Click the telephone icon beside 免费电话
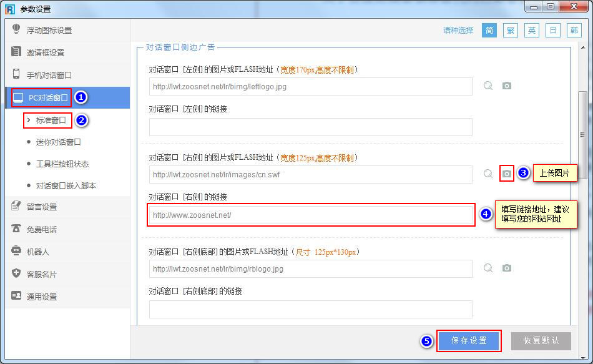Image resolution: width=593 pixels, height=364 pixels. pos(16,228)
